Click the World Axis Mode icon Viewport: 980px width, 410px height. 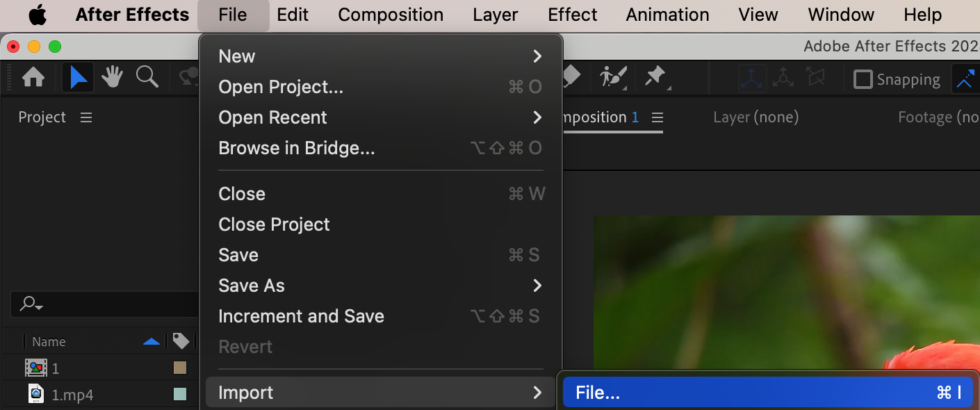point(783,79)
